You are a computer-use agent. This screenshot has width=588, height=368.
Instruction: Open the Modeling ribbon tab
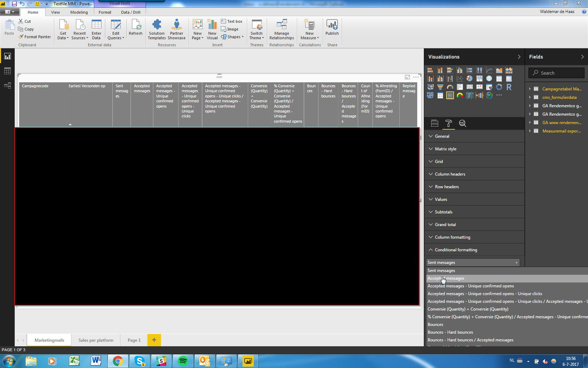79,12
